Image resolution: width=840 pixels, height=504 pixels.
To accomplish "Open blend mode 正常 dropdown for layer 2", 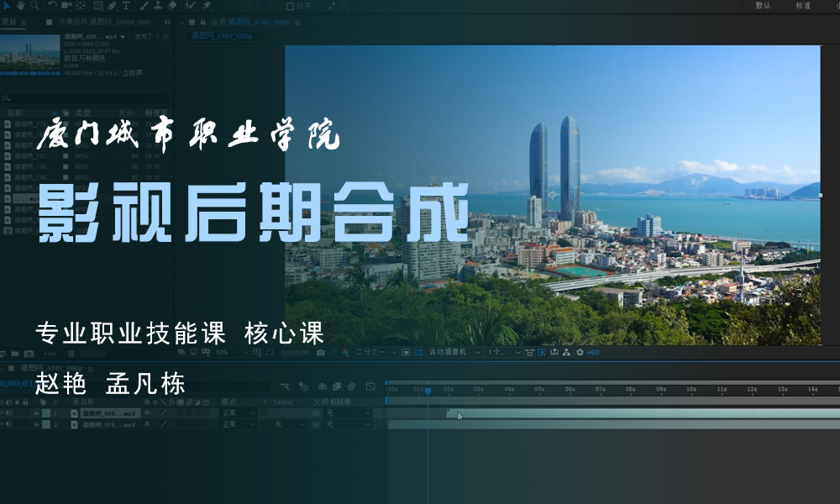I will pos(239,424).
